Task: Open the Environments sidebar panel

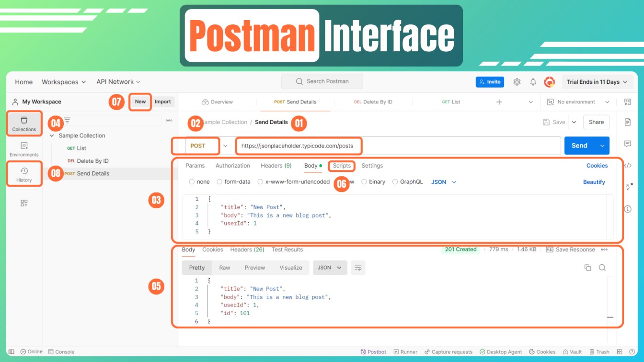Action: (x=24, y=149)
